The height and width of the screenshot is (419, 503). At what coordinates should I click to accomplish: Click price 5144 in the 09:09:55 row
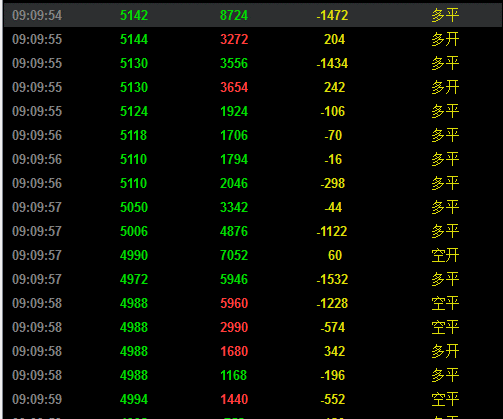click(134, 39)
